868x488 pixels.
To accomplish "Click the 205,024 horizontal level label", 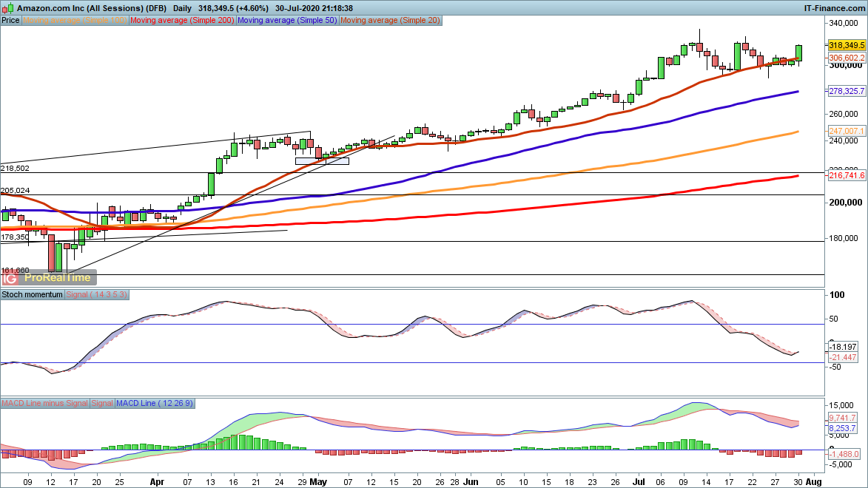I will (15, 190).
